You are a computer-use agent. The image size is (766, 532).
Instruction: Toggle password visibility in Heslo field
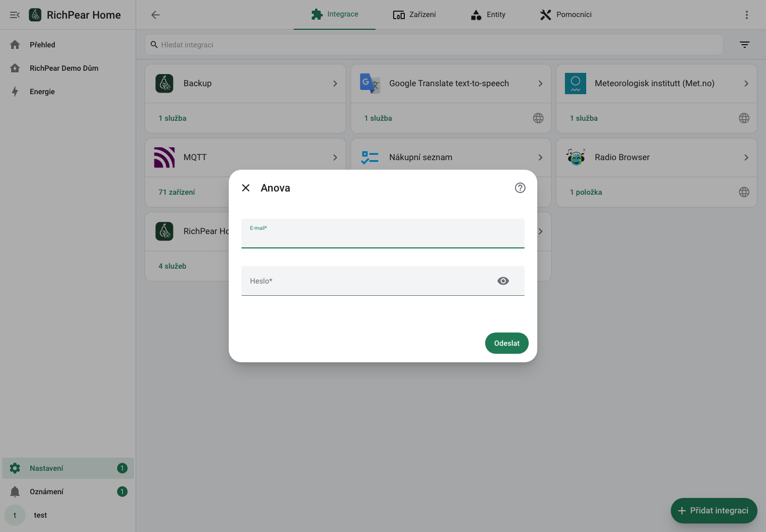[503, 281]
